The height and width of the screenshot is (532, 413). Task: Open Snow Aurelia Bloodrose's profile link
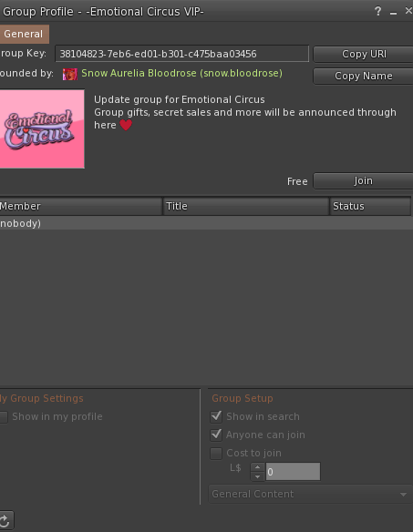coord(181,73)
